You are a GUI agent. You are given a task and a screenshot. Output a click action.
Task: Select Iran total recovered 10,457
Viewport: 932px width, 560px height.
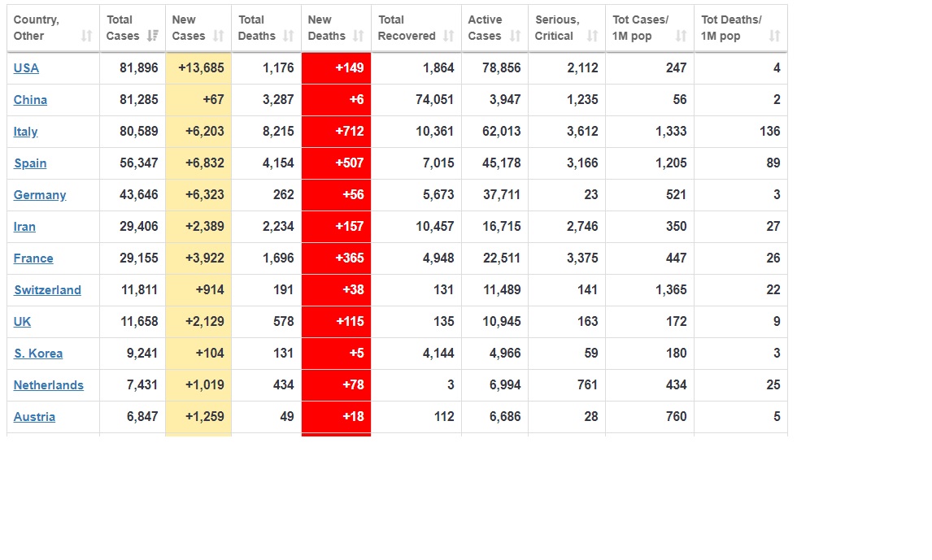(434, 226)
